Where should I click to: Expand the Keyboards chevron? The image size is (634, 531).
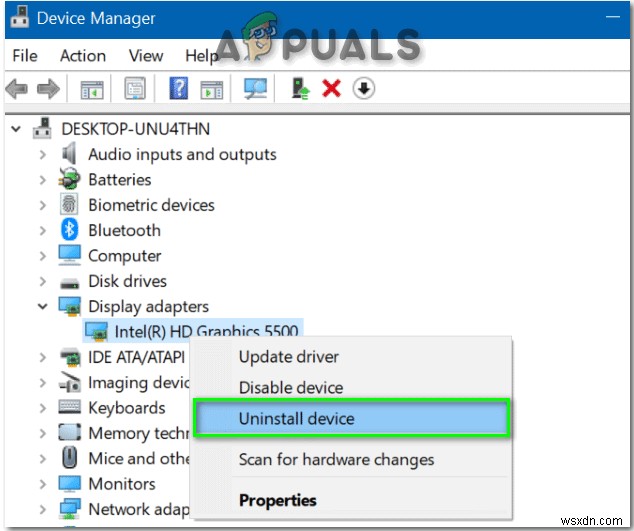tap(42, 408)
